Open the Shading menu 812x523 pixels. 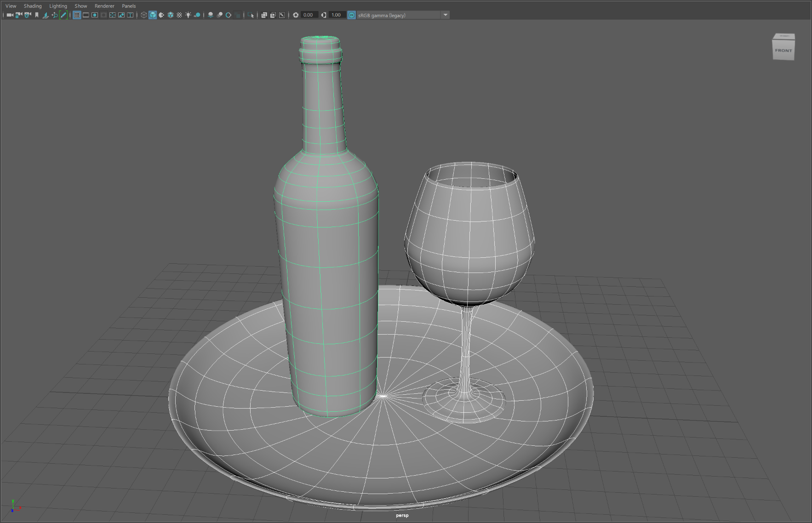(33, 6)
